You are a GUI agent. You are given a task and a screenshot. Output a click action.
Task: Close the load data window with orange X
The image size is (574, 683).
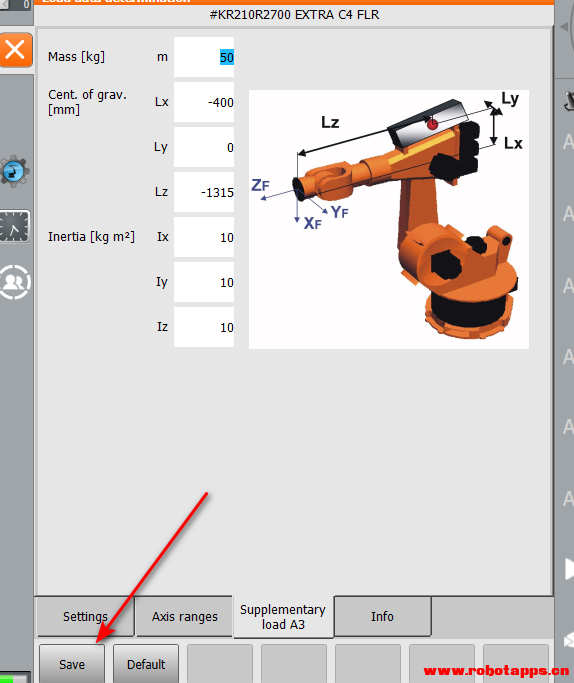16,50
